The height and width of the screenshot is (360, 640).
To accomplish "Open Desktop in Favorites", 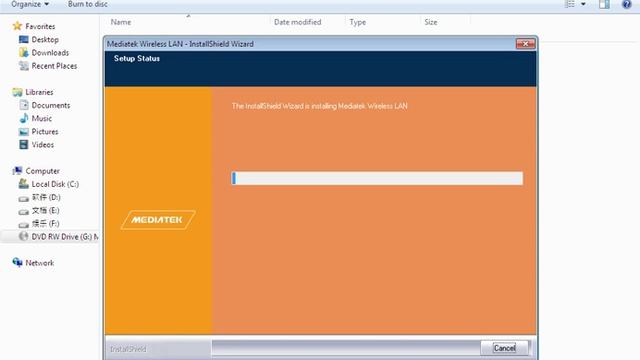I will (45, 40).
